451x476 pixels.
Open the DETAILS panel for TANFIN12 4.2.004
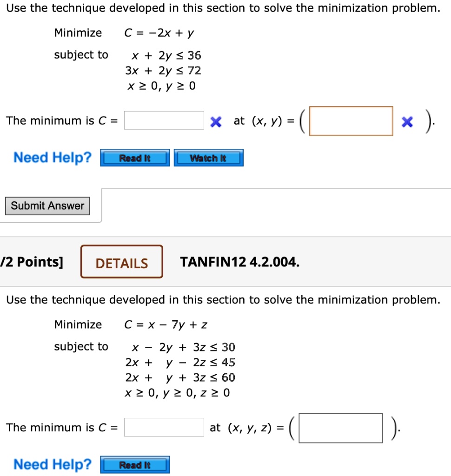point(121,262)
